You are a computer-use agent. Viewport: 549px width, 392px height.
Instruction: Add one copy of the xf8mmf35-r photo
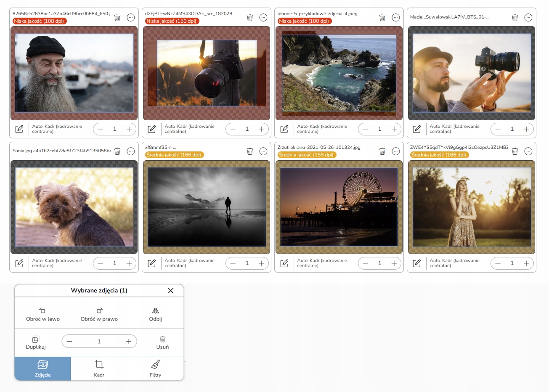pyautogui.click(x=262, y=263)
